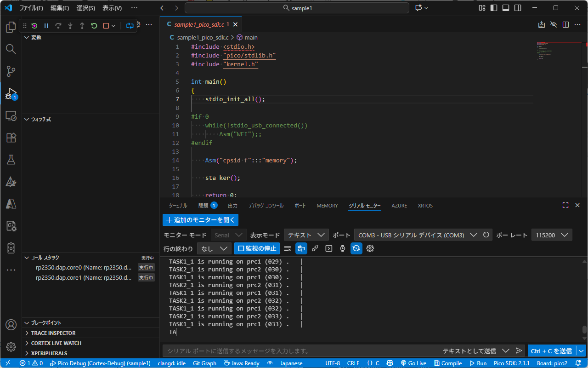The width and height of the screenshot is (588, 368).
Task: Toggle the serial monitor autoscroll button
Action: 301,248
